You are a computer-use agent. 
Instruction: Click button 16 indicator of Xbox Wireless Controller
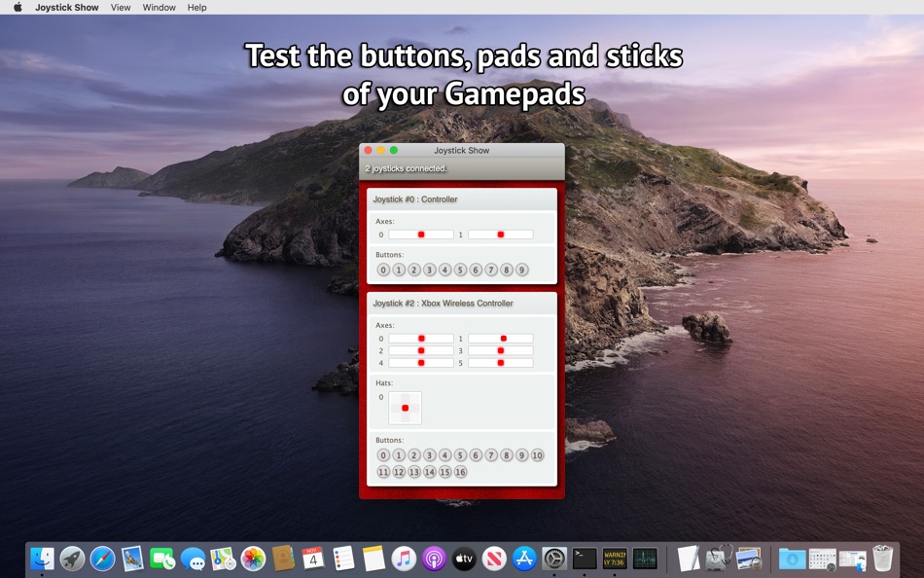pos(460,472)
